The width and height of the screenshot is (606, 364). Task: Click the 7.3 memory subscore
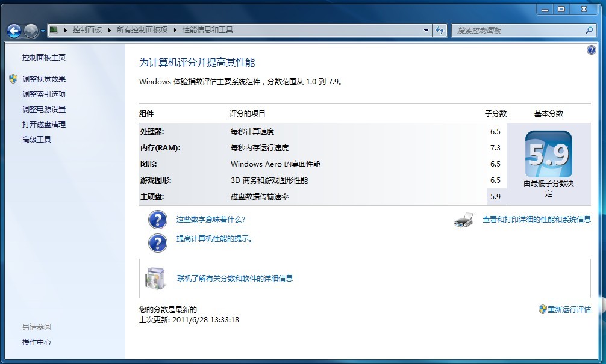pyautogui.click(x=495, y=147)
